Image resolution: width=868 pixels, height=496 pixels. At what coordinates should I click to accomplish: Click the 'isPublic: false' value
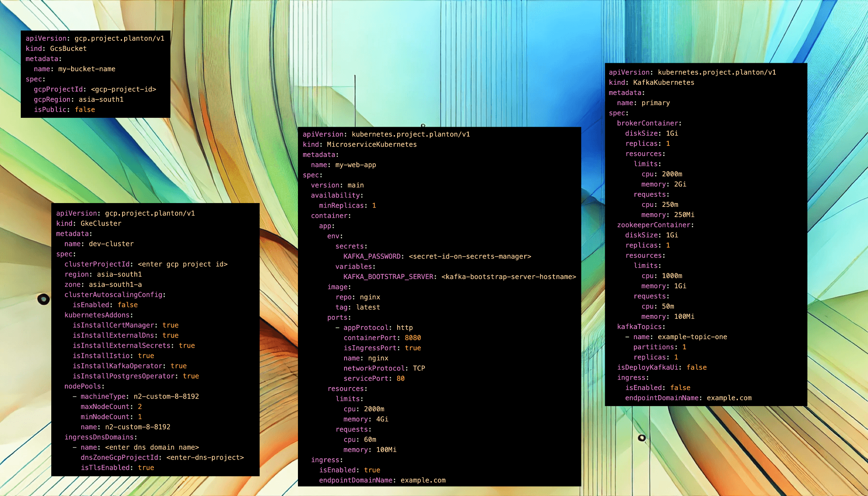coord(85,109)
